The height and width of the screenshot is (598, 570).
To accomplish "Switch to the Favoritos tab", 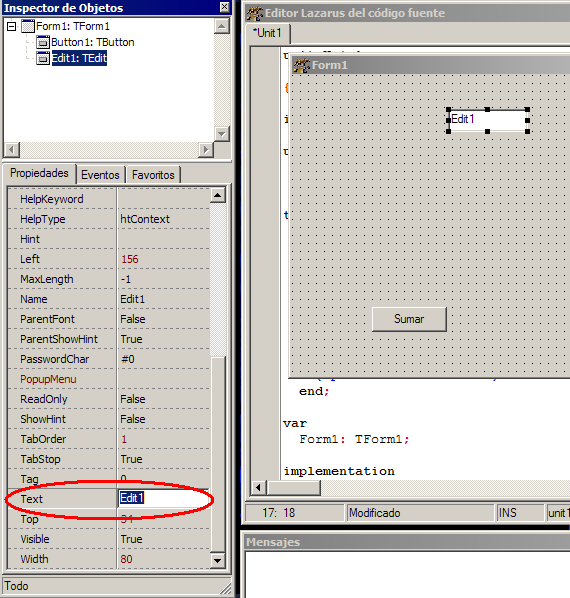I will [x=153, y=175].
